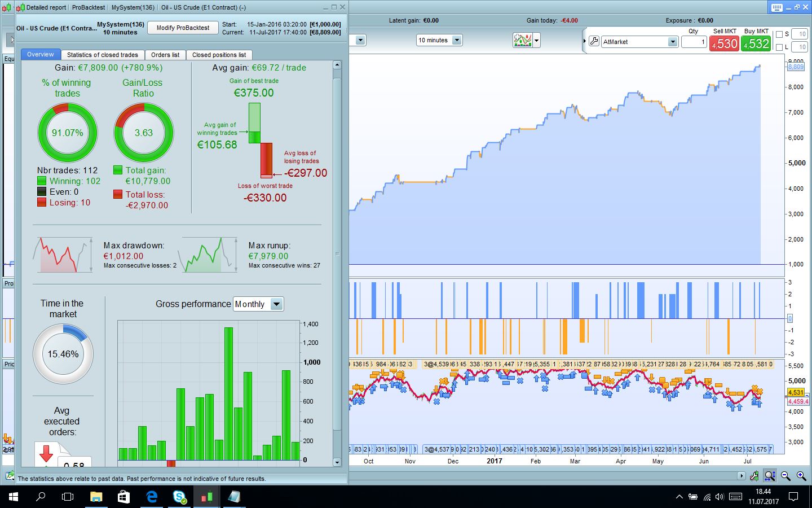Open the last pinned app on the taskbar

coord(234,497)
